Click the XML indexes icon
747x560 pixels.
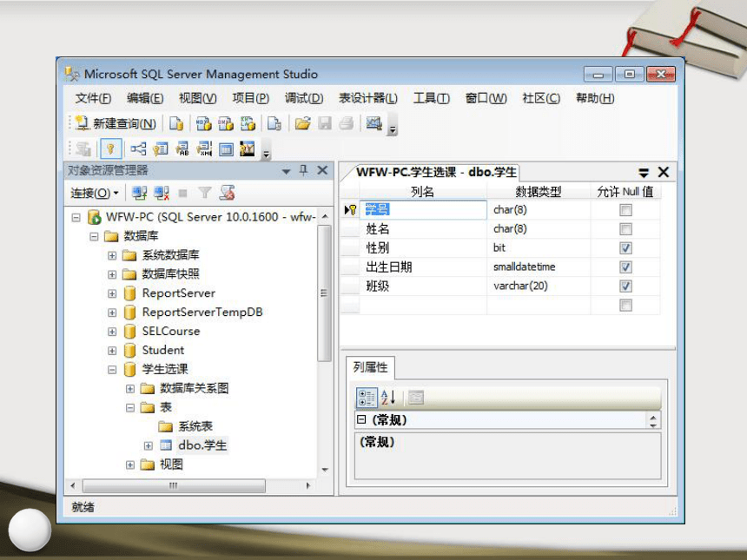tap(204, 149)
